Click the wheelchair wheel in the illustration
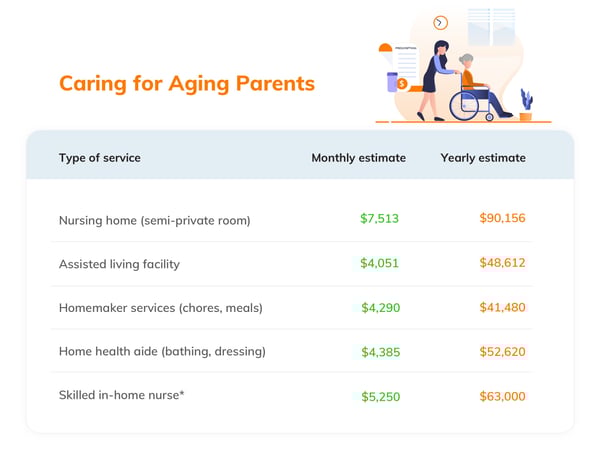The width and height of the screenshot is (600, 460). 464,106
